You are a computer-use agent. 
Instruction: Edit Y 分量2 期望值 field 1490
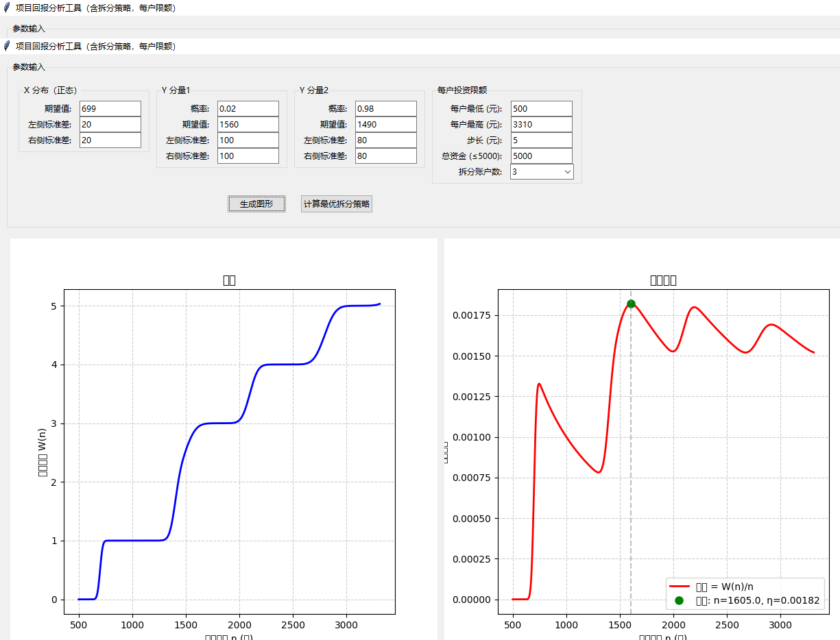[386, 124]
